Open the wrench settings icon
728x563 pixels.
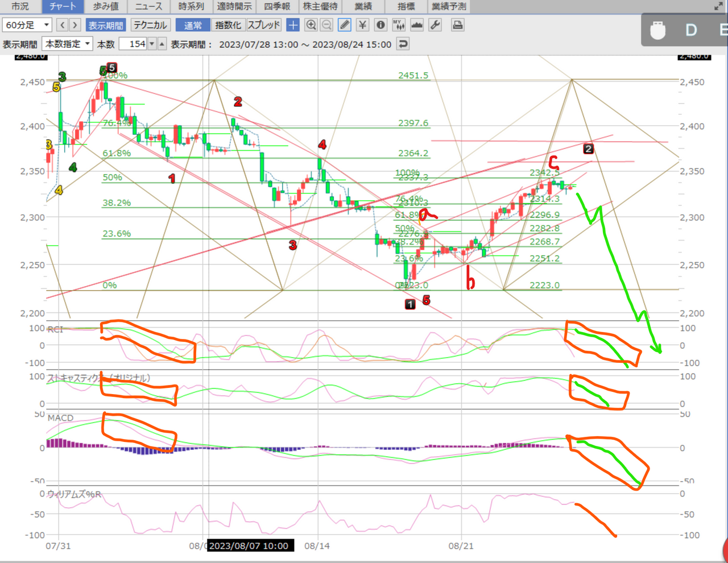pos(435,25)
